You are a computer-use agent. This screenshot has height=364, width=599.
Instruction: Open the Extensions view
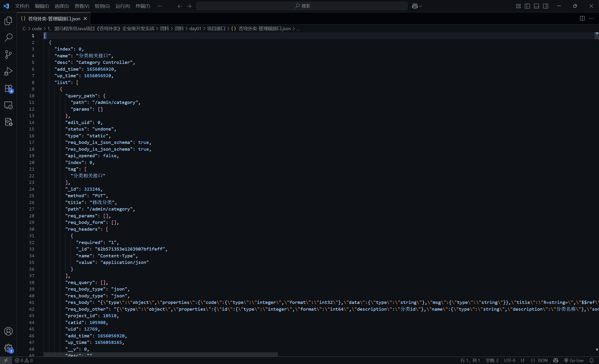(8, 88)
